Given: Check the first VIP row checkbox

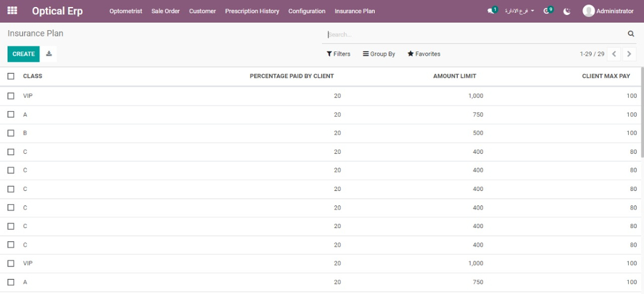Looking at the screenshot, I should click(x=11, y=96).
